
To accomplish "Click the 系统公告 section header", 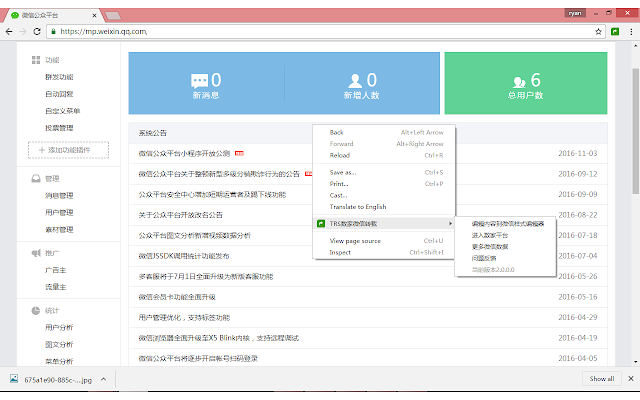I will coord(153,133).
